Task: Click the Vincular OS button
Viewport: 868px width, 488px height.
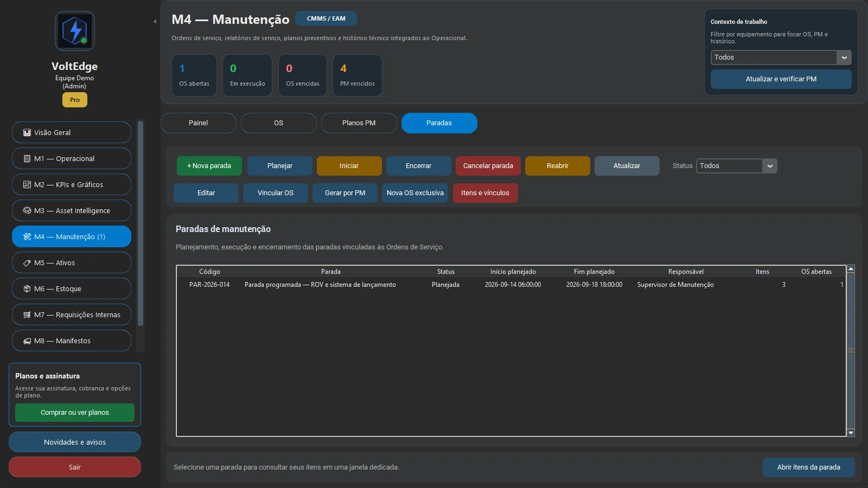Action: [276, 193]
